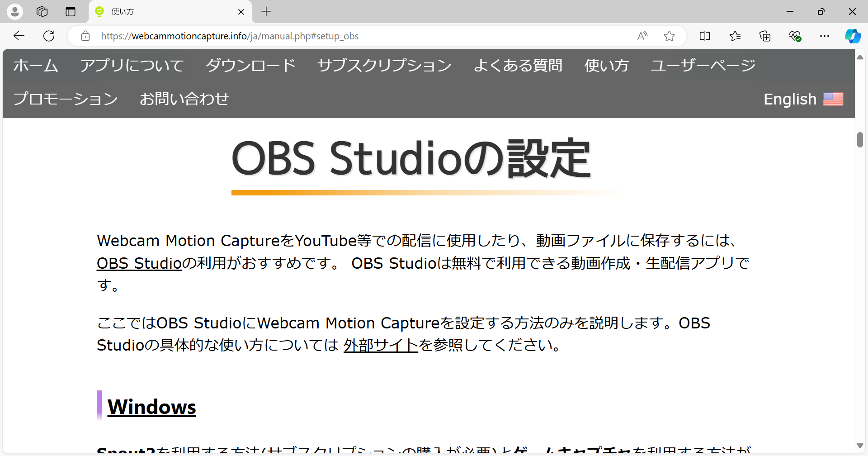Open a new tab with the plus button

coord(266,11)
